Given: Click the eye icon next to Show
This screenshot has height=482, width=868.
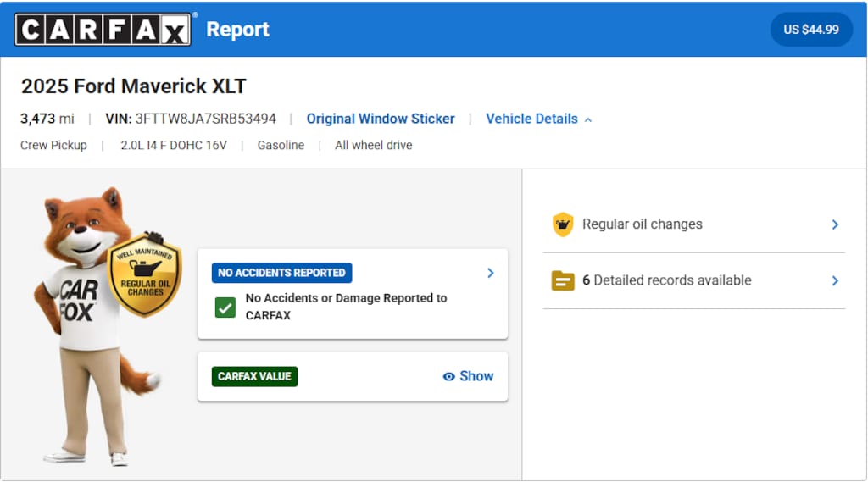Looking at the screenshot, I should pos(449,377).
